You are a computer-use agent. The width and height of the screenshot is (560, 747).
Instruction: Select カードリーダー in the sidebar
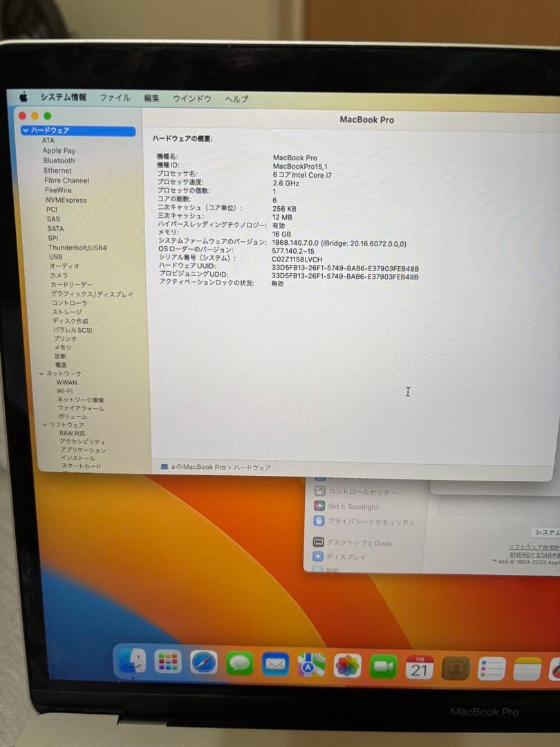(72, 284)
